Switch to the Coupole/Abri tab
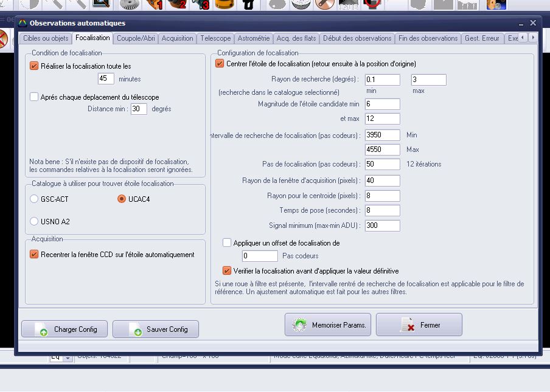This screenshot has height=392, width=550. pyautogui.click(x=136, y=38)
